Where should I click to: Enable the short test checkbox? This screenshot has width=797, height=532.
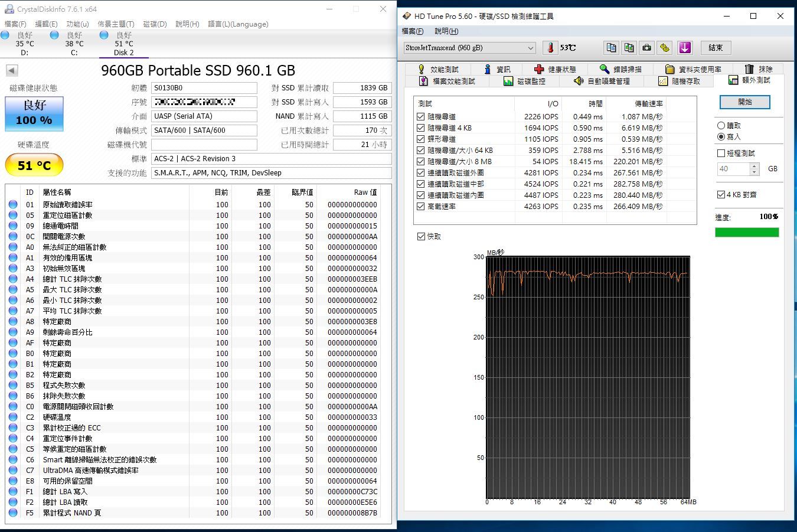point(721,153)
